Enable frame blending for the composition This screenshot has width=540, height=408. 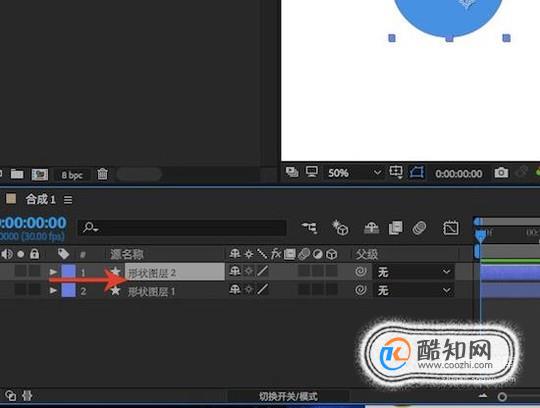coord(395,228)
